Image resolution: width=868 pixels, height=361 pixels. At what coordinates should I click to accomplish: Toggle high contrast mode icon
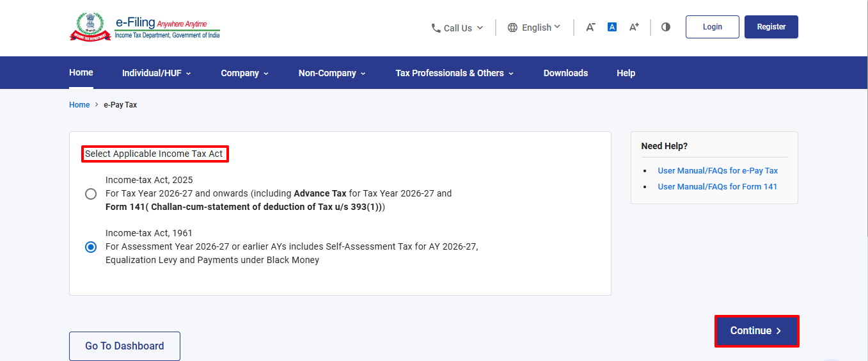click(666, 27)
